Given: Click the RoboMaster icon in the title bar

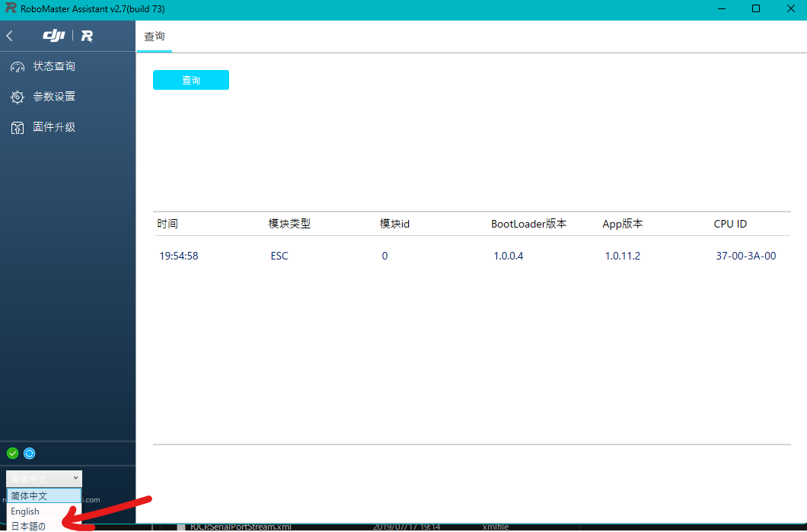Looking at the screenshot, I should coord(11,8).
